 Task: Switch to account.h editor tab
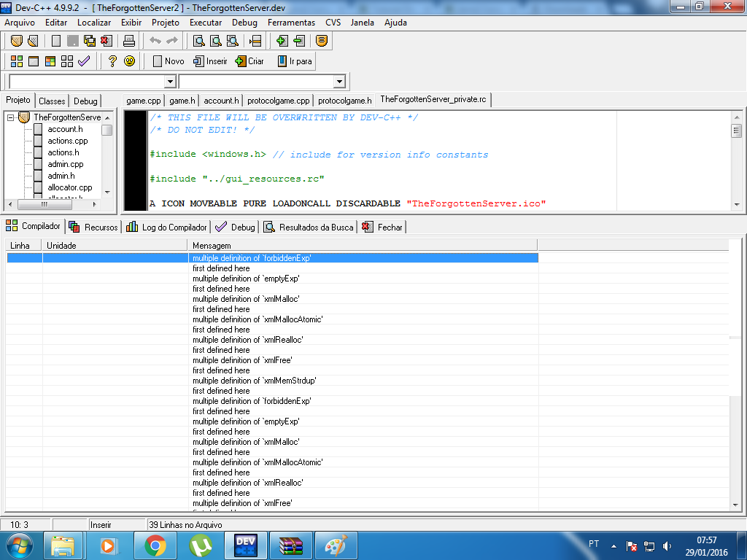[x=221, y=101]
